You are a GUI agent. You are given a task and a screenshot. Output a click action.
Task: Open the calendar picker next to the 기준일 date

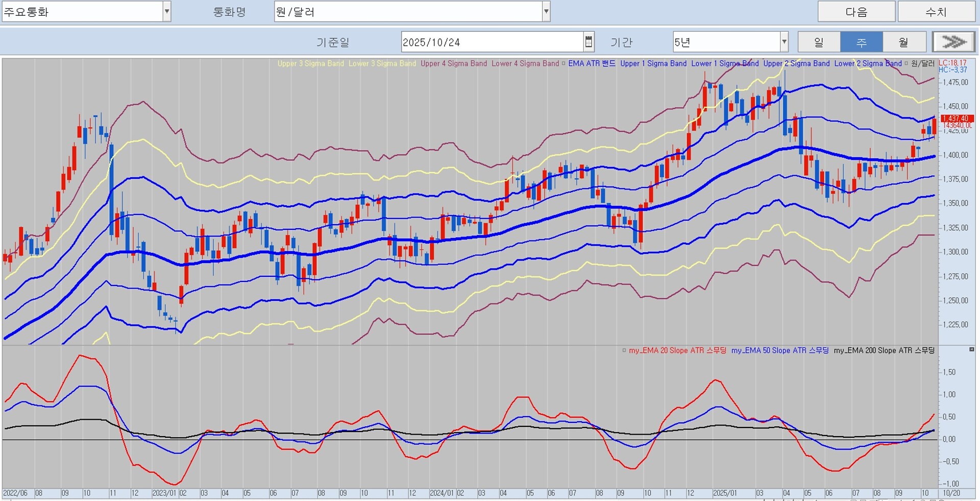tap(589, 42)
